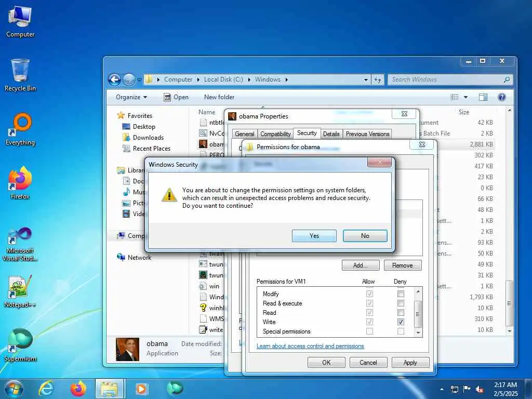Toggle Allow checkbox for Write
The width and height of the screenshot is (532, 399).
369,322
